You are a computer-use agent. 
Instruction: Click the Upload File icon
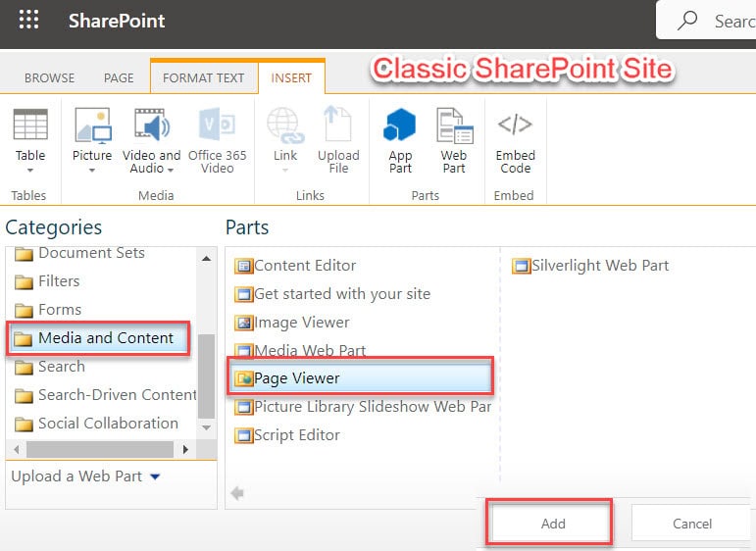[x=338, y=124]
